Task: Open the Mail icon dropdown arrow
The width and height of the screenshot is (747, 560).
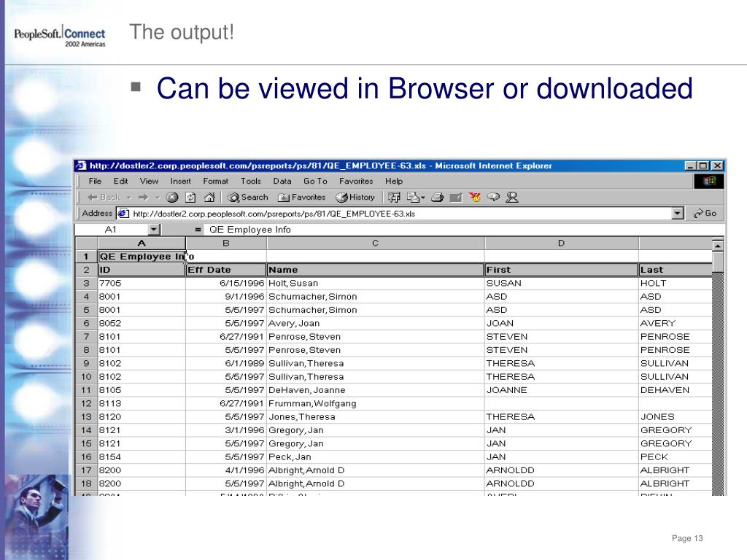Action: click(x=422, y=197)
